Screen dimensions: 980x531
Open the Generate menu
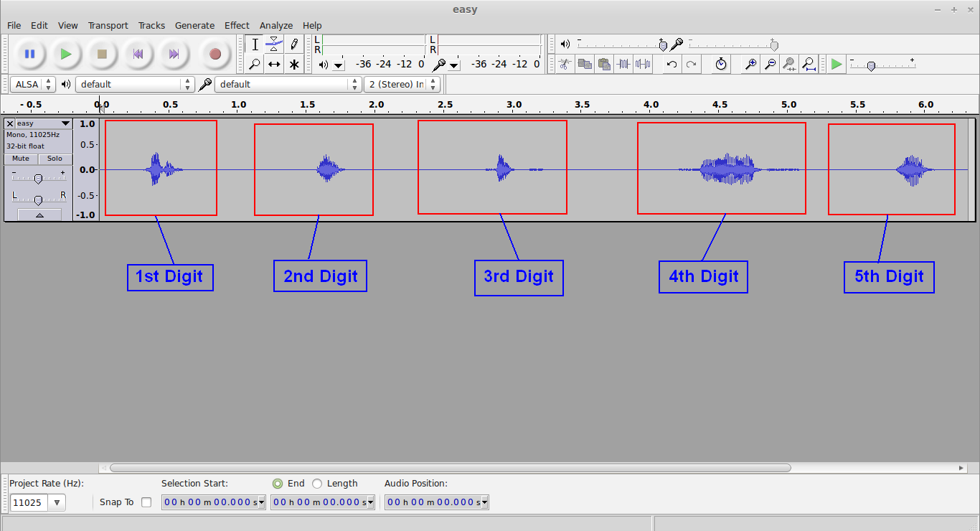(x=194, y=25)
